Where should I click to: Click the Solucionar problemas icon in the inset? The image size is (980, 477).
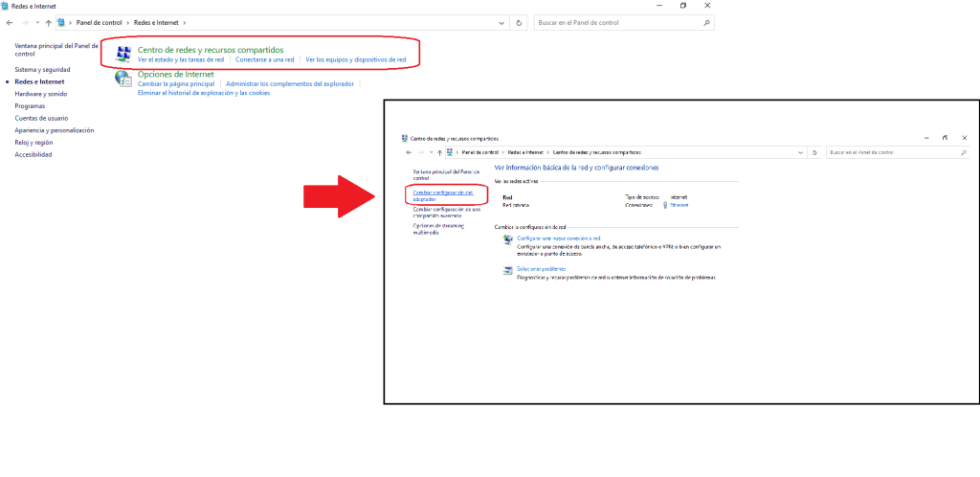tap(508, 270)
